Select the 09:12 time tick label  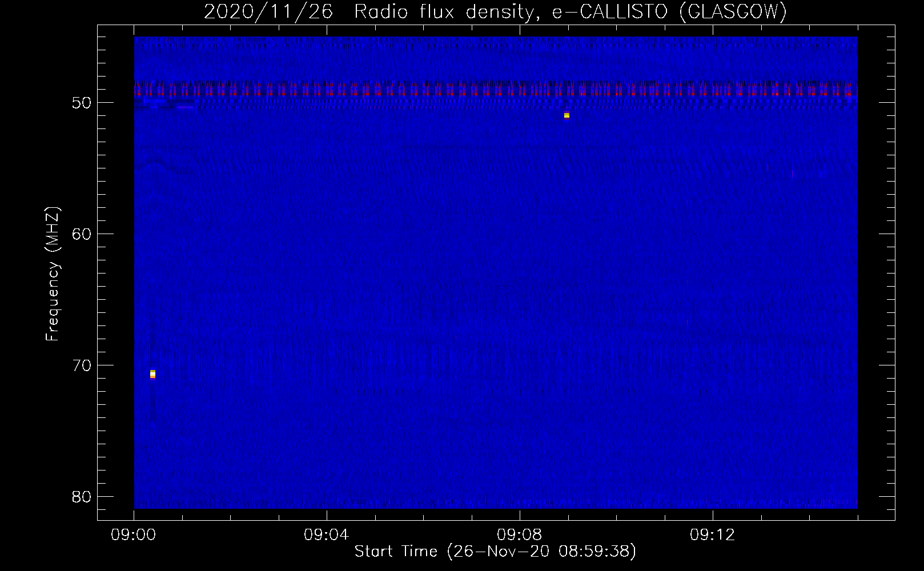713,535
